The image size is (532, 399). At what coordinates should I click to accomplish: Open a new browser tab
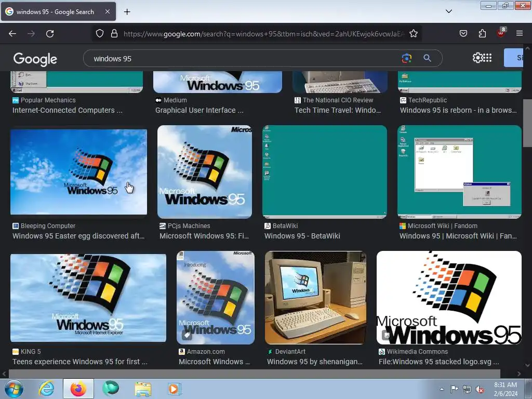point(127,12)
